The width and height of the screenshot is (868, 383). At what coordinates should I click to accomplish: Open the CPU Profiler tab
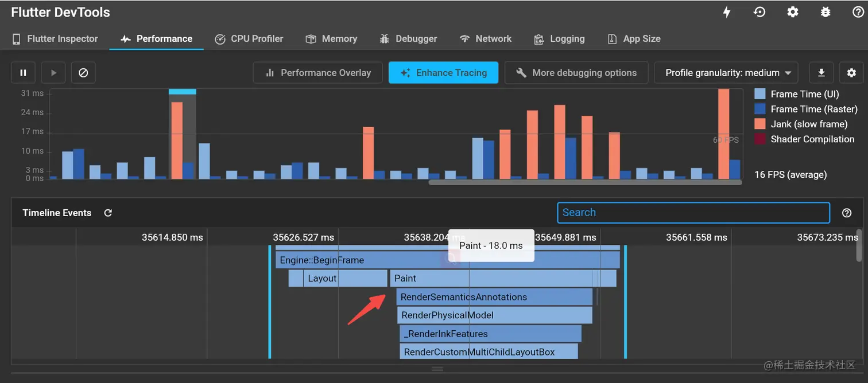(249, 38)
